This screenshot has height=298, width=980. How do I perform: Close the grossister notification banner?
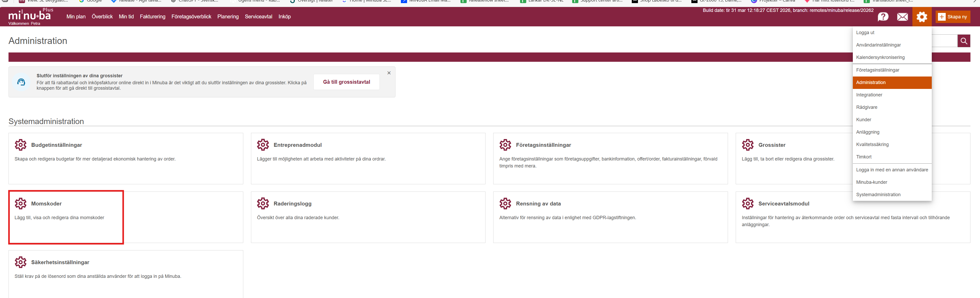pyautogui.click(x=389, y=73)
